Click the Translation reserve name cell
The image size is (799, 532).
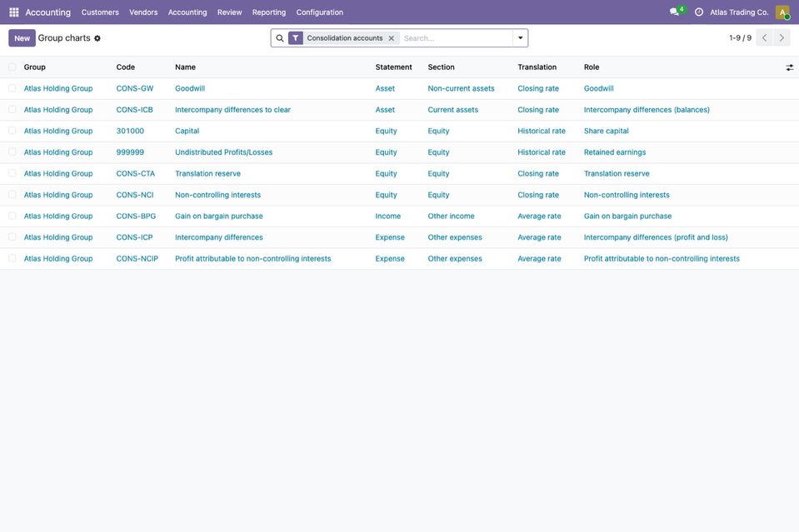click(x=208, y=174)
